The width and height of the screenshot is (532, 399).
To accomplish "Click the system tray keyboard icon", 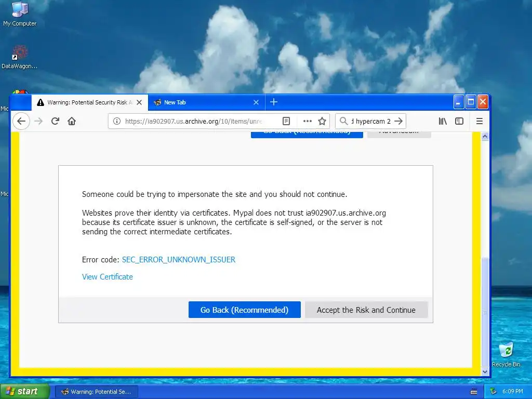I will pos(474,392).
